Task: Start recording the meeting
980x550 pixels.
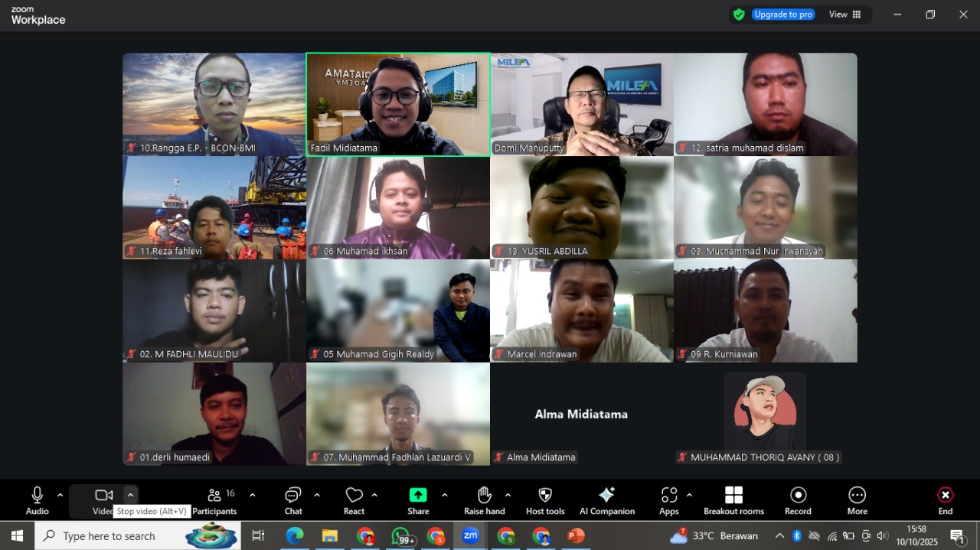Action: 798,500
